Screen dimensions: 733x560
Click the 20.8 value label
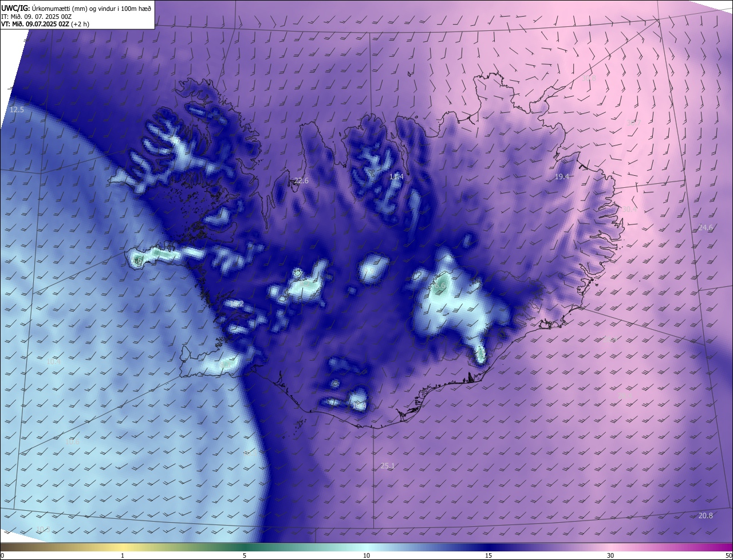[706, 516]
